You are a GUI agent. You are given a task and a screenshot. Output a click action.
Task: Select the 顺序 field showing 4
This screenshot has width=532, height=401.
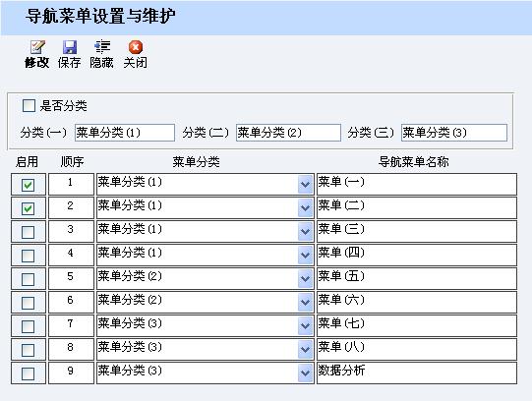pos(71,255)
